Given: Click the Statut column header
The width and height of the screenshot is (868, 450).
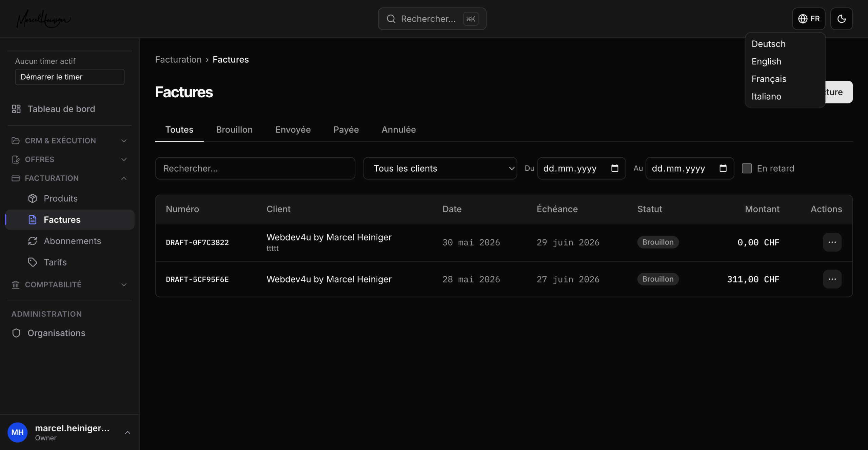Looking at the screenshot, I should coord(650,209).
